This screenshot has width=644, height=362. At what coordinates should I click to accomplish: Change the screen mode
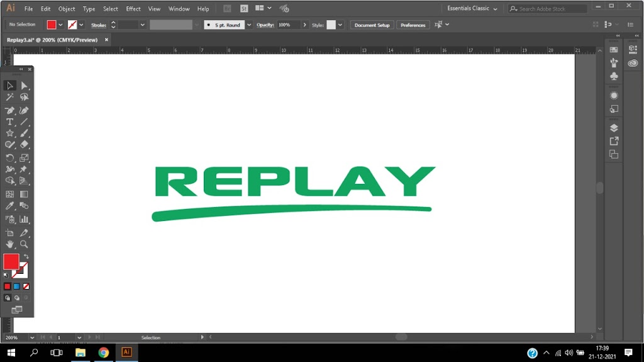[x=17, y=310]
